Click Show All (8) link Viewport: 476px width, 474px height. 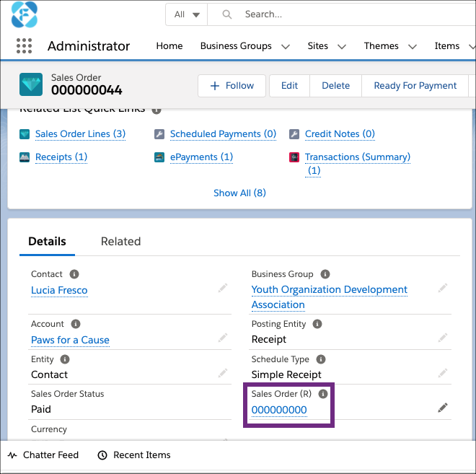click(x=239, y=193)
